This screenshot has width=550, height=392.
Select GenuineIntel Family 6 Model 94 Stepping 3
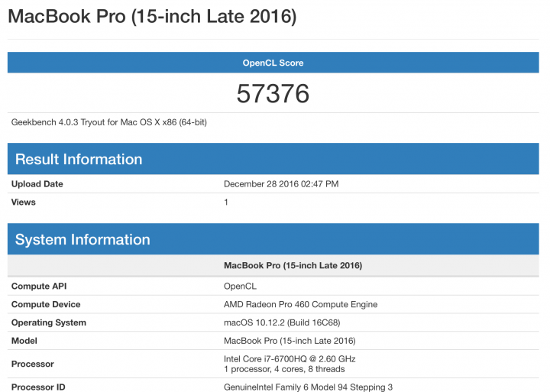(x=309, y=387)
